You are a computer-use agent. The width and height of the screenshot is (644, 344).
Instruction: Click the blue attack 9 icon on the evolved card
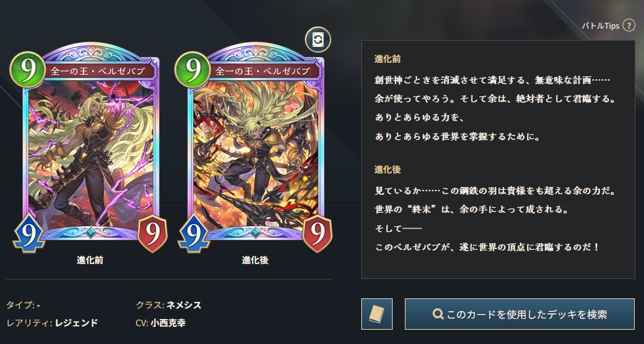pyautogui.click(x=194, y=233)
